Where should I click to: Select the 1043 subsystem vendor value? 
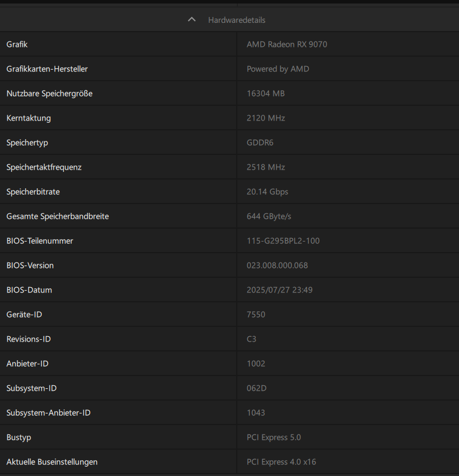click(256, 413)
